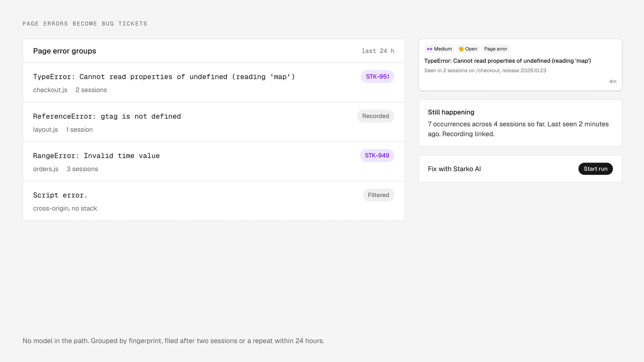
Task: Click the 'last 24 h' time range
Action: (378, 51)
